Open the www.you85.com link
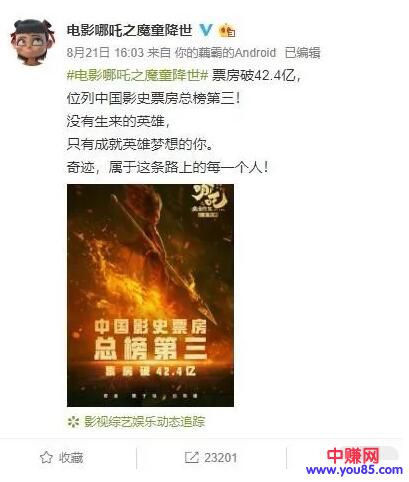Screen dimensions: 409x482 pos(354,470)
